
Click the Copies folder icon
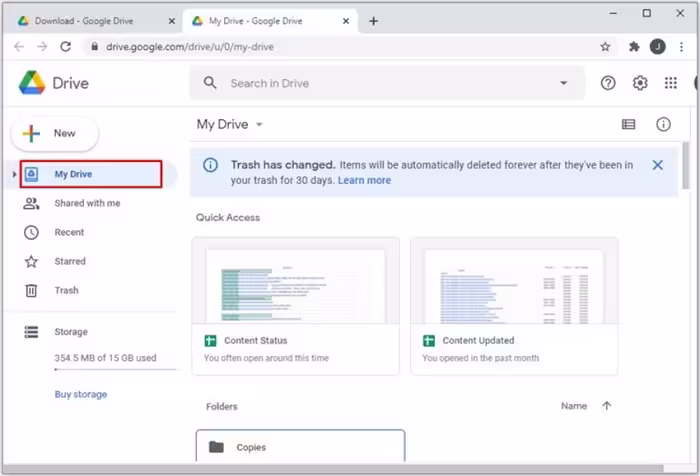pos(217,447)
